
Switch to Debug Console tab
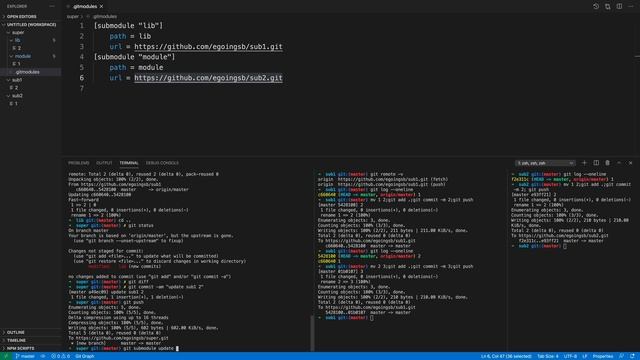162,163
